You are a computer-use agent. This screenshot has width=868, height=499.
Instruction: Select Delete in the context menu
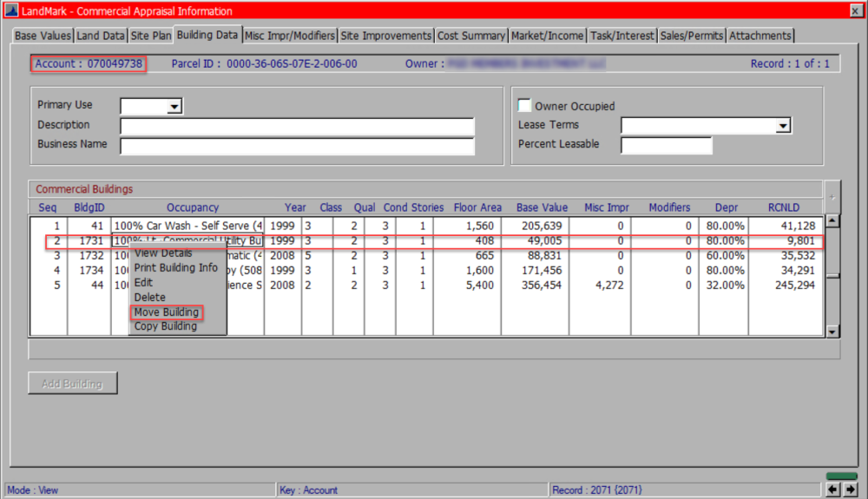149,298
